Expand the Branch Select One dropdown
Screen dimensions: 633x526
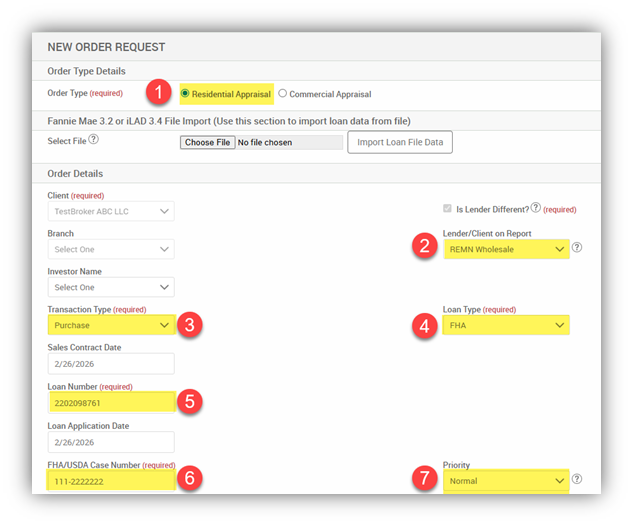tap(110, 249)
